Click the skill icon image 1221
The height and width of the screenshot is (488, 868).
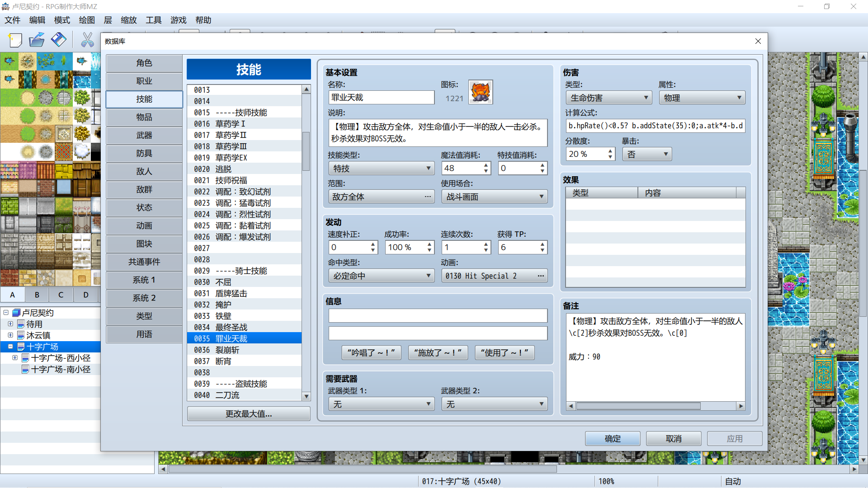pos(481,92)
